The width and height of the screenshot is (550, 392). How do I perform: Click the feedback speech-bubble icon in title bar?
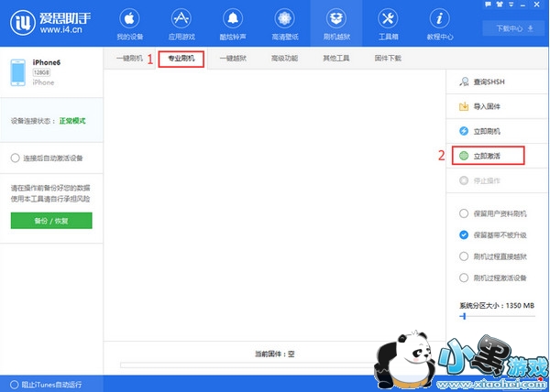pos(488,5)
